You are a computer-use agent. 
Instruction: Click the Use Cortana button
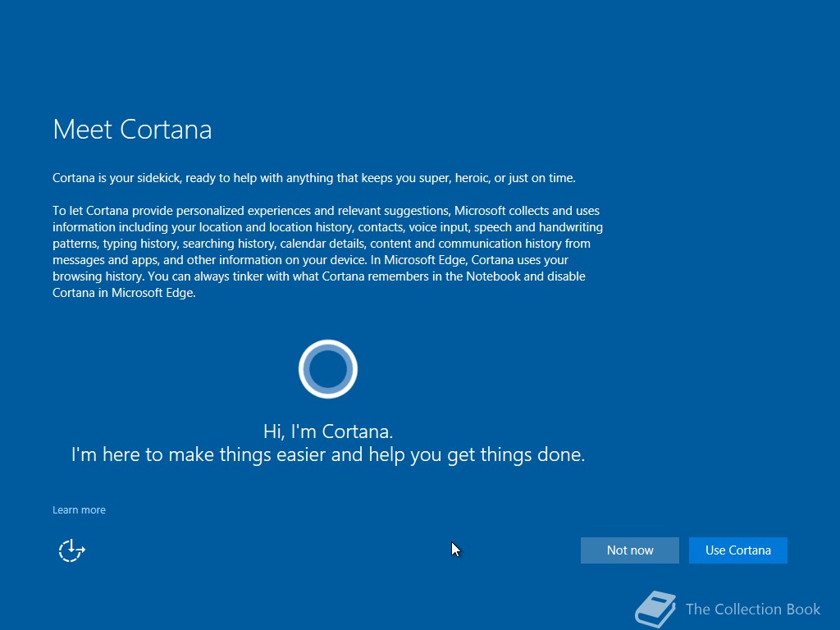737,550
